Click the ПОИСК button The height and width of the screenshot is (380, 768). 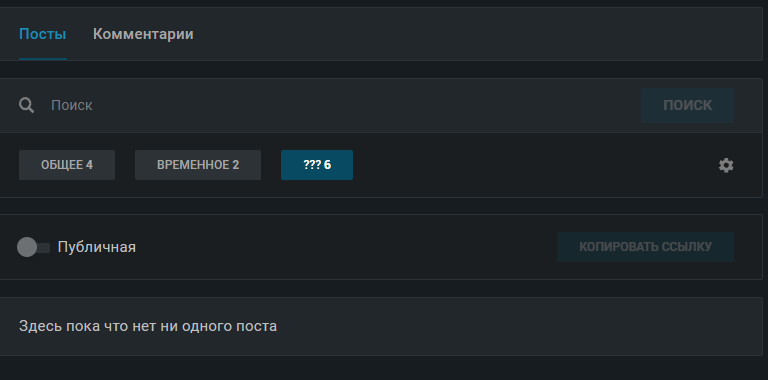[687, 105]
